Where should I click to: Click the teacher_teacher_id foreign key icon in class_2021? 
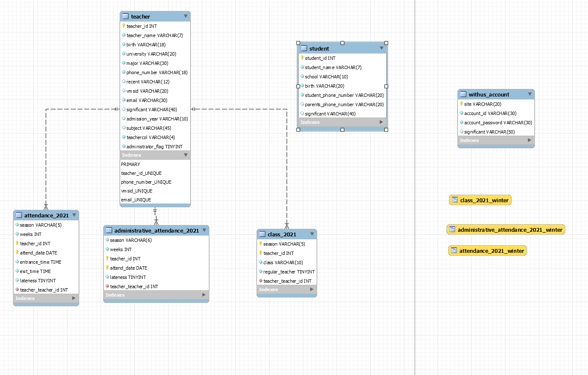coord(261,281)
